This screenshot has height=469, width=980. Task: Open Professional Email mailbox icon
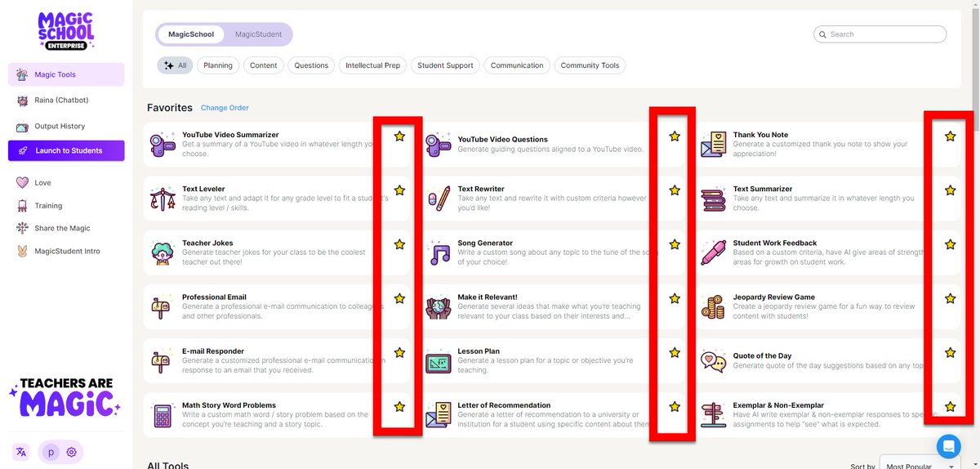point(163,306)
